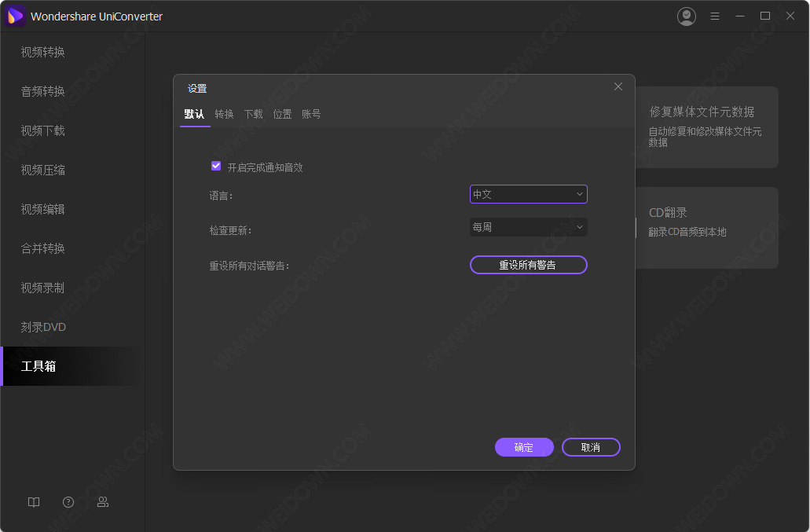Toggle the 开启完成通知音效 checkbox
810x532 pixels.
tap(216, 167)
